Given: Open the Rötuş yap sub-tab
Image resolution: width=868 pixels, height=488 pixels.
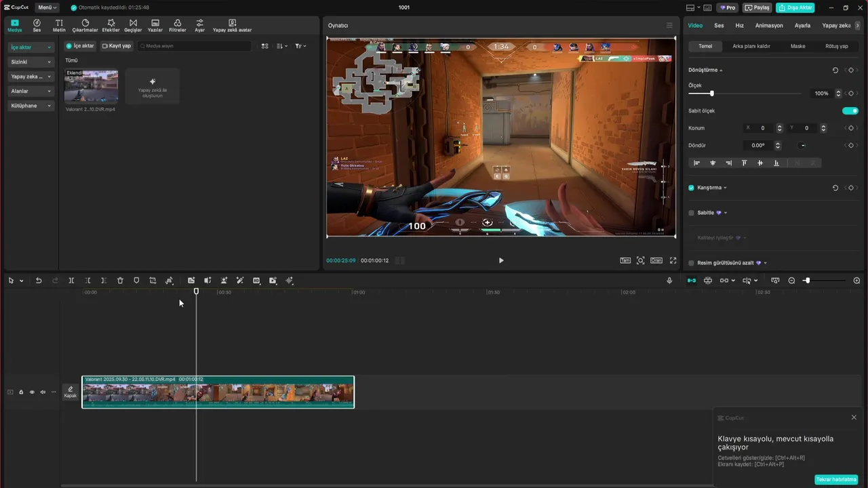Looking at the screenshot, I should coord(836,46).
